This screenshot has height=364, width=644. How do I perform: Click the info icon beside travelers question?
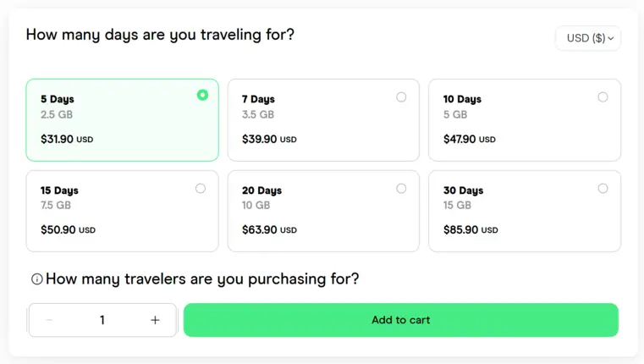click(x=37, y=279)
